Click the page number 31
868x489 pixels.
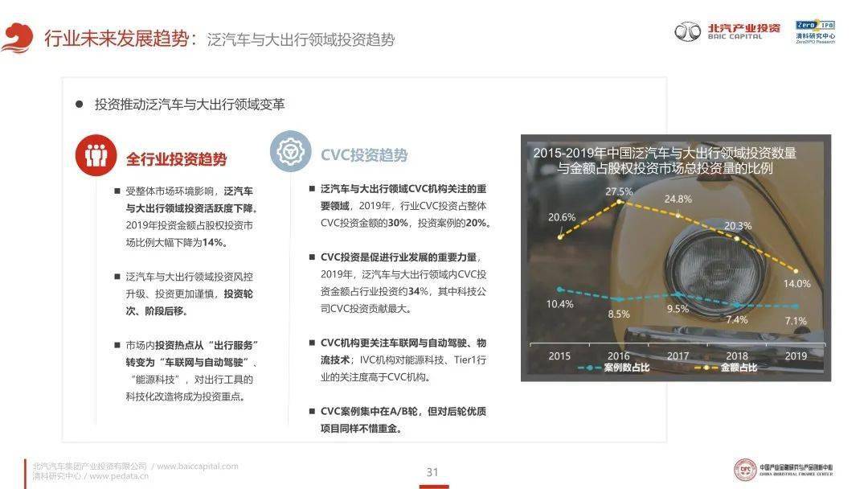click(432, 472)
